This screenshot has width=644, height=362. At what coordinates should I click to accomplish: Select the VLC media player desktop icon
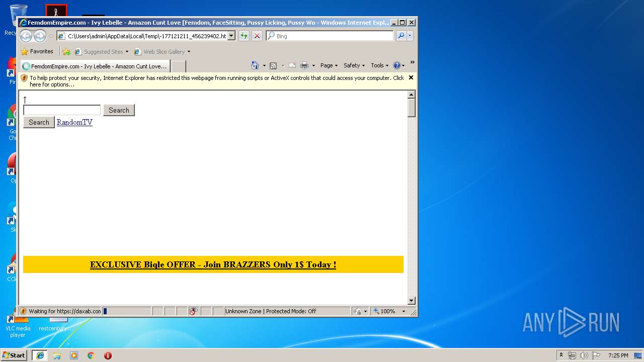click(x=18, y=326)
